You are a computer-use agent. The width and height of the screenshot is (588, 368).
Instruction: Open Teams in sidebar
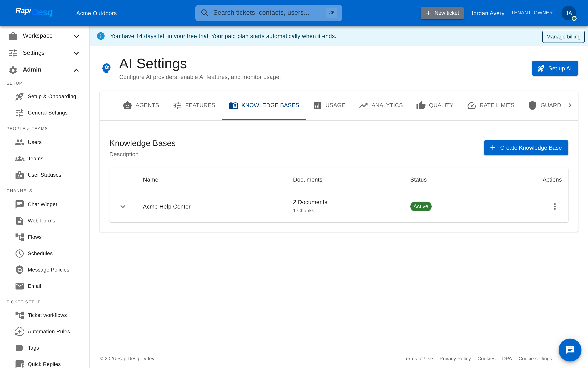point(45,158)
